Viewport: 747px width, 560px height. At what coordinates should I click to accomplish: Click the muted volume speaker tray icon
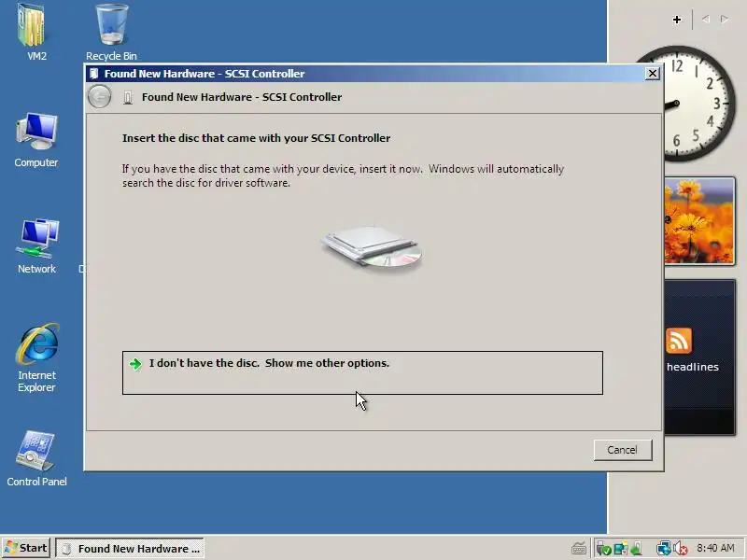(x=680, y=549)
